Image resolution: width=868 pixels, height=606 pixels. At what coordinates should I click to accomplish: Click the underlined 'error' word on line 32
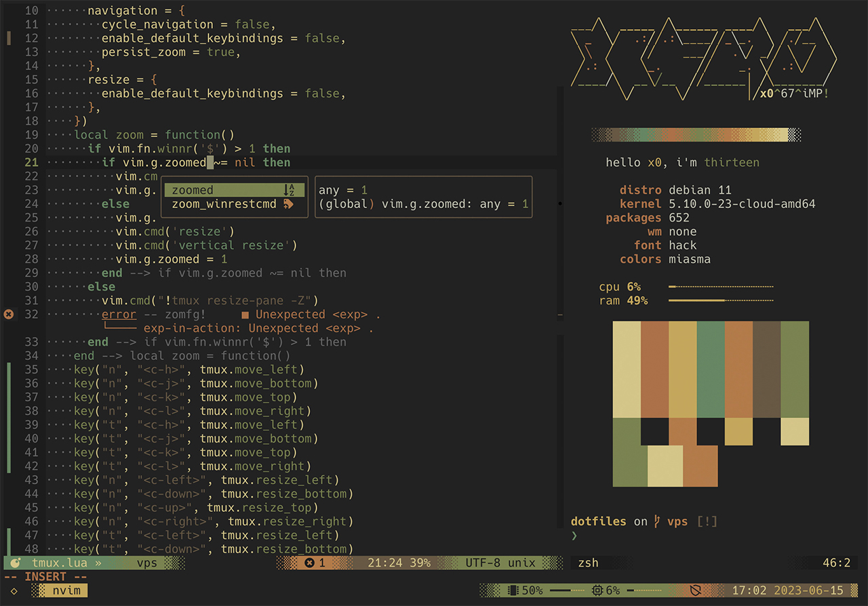(119, 315)
